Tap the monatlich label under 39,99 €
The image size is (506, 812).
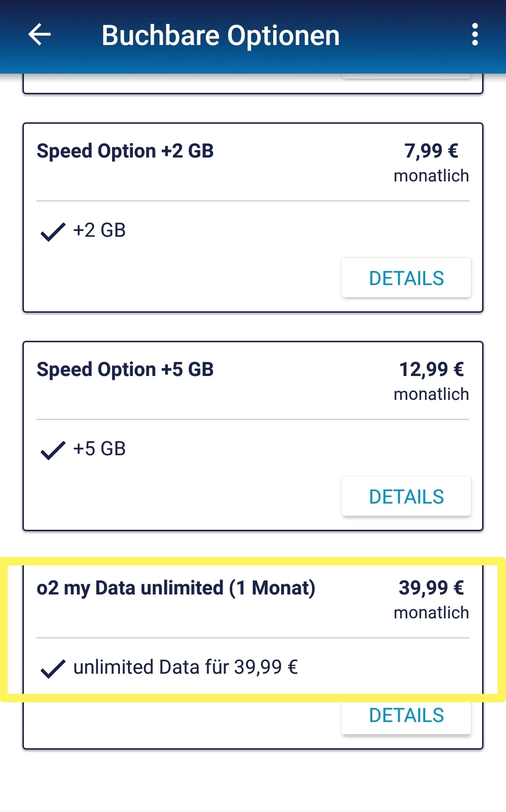[x=431, y=613]
